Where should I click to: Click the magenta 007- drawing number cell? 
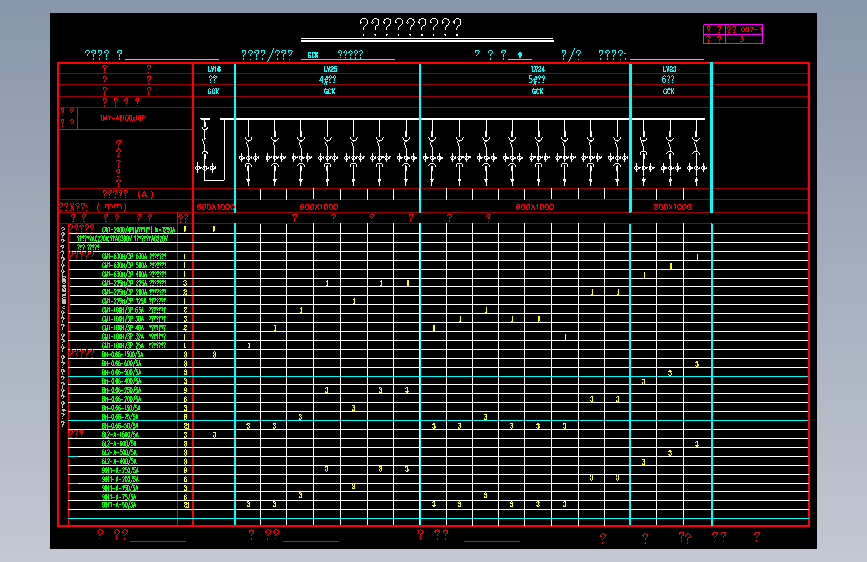744,29
